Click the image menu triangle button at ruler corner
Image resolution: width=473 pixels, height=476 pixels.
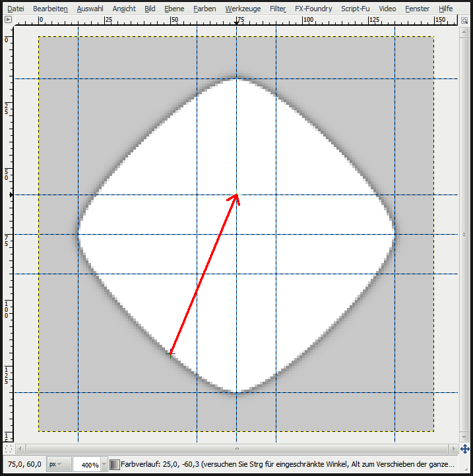pos(8,20)
